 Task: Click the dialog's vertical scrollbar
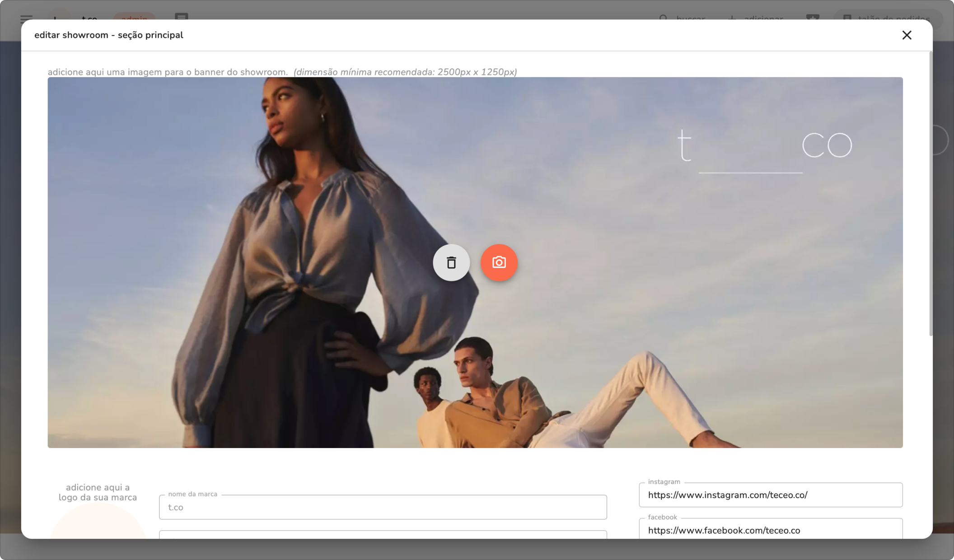pyautogui.click(x=930, y=194)
